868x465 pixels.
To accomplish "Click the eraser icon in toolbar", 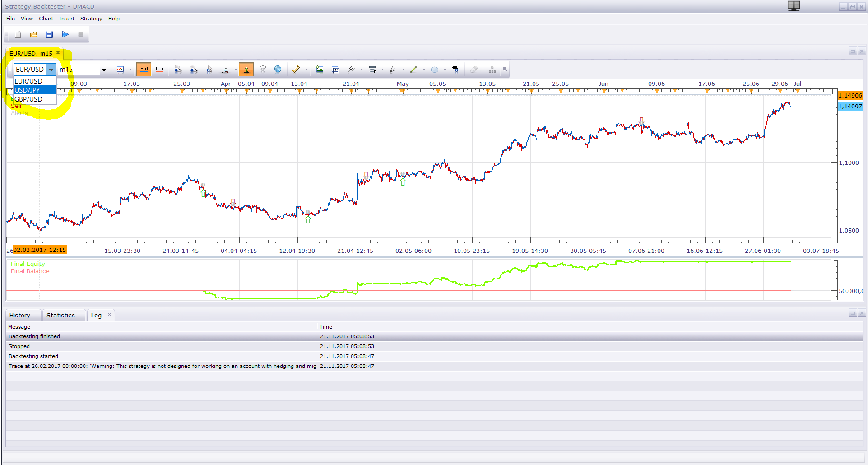I will (x=473, y=70).
